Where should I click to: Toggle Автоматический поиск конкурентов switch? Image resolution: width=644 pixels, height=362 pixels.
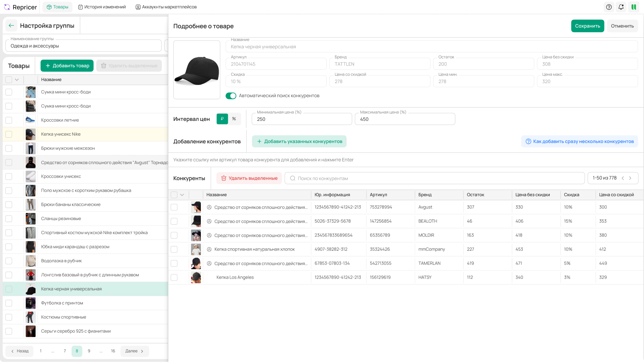click(231, 96)
